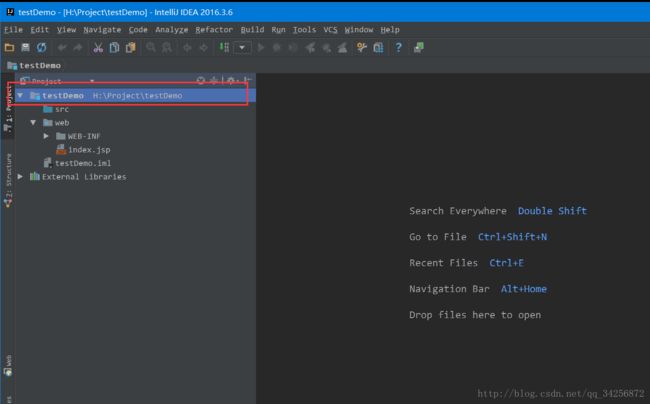
Task: Click the Debug bug icon
Action: [276, 48]
